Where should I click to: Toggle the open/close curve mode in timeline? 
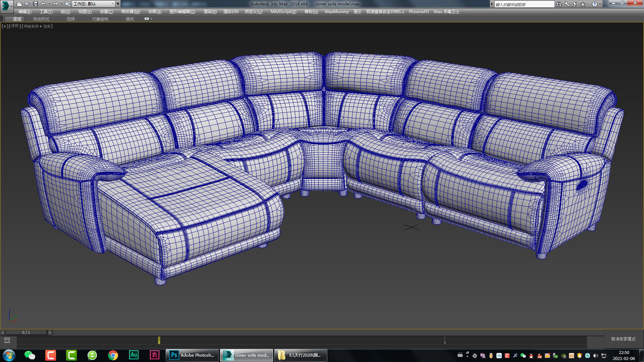pos(7,340)
